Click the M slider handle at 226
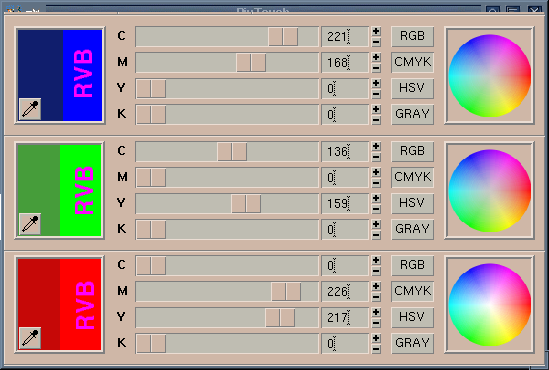Screen dimensions: 549x370 coord(286,292)
